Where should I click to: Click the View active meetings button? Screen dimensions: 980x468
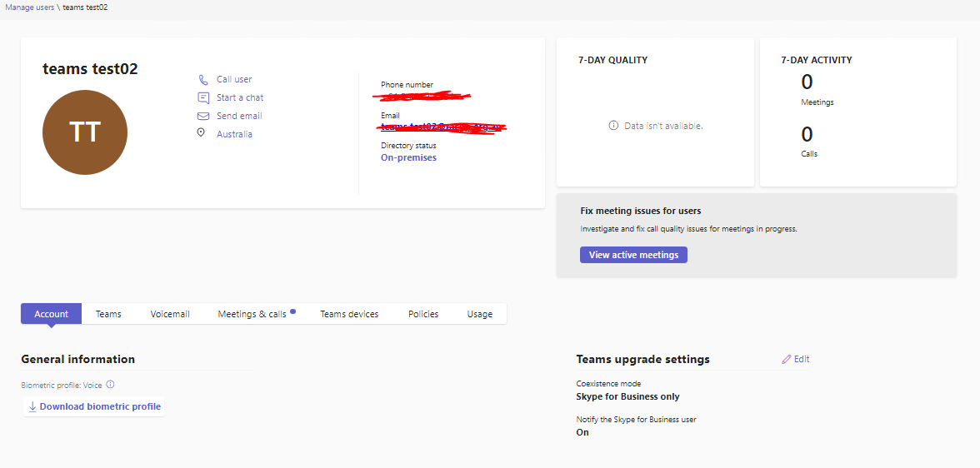coord(633,255)
